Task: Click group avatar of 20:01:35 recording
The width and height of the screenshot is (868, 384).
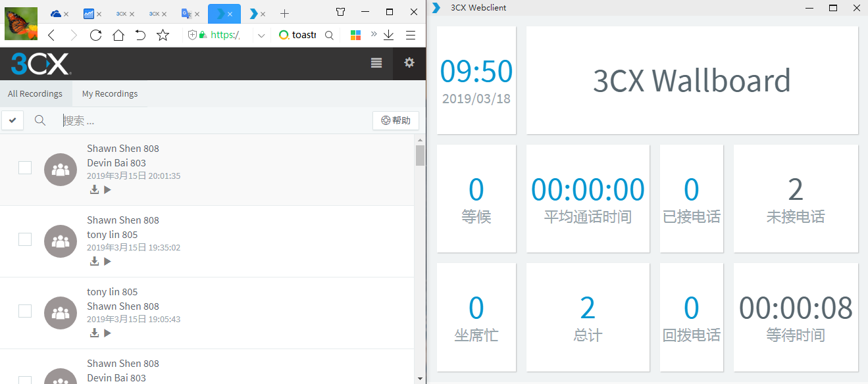Action: point(61,170)
